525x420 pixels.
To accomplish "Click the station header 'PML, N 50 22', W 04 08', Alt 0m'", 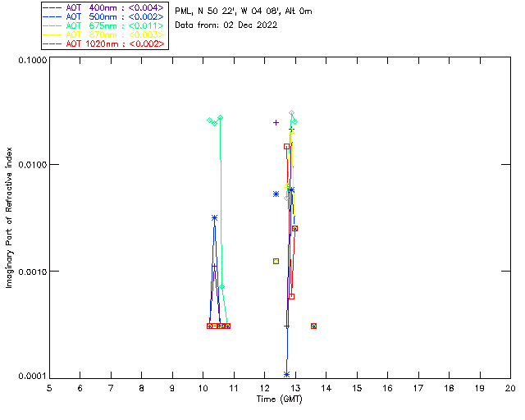I will 244,11.
